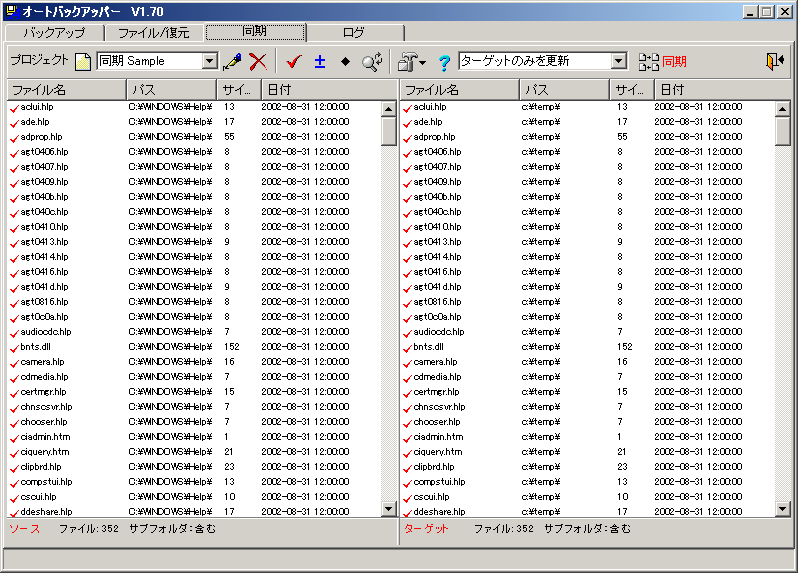Screen dimensions: 798x573
Task: Sort target list by 日付 column
Action: pos(722,90)
